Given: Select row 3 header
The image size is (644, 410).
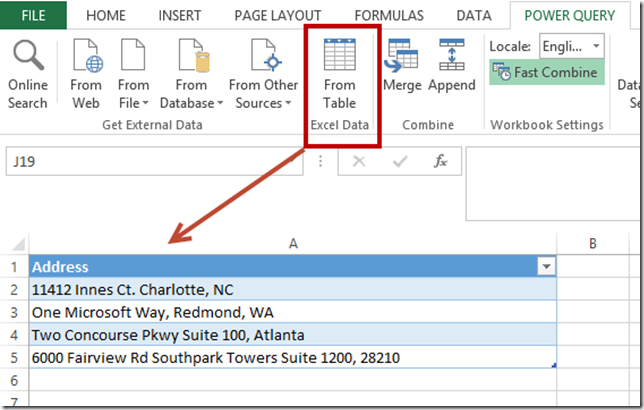Looking at the screenshot, I should tap(14, 312).
